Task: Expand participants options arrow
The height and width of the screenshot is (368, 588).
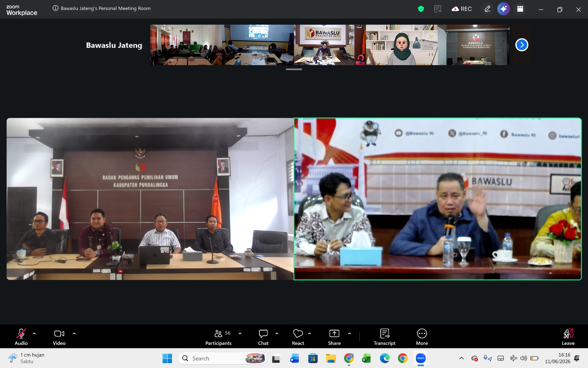Action: point(240,333)
